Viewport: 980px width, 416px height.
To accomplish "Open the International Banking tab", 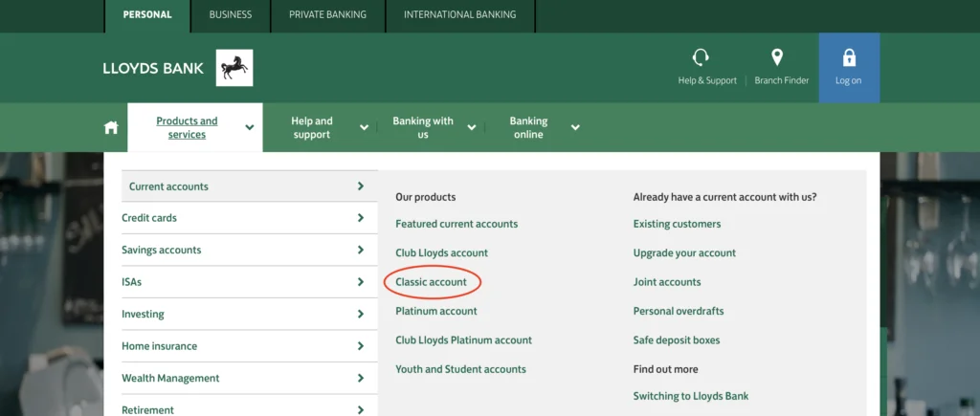I will [x=460, y=14].
